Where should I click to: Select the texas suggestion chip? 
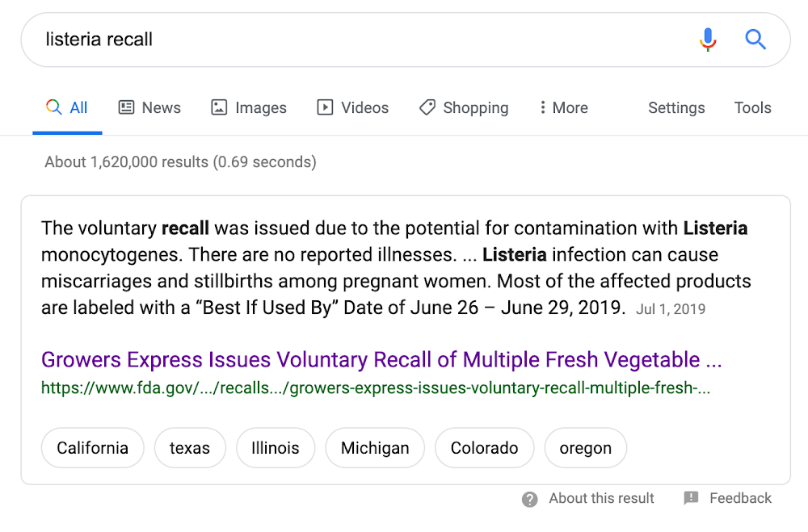point(190,448)
